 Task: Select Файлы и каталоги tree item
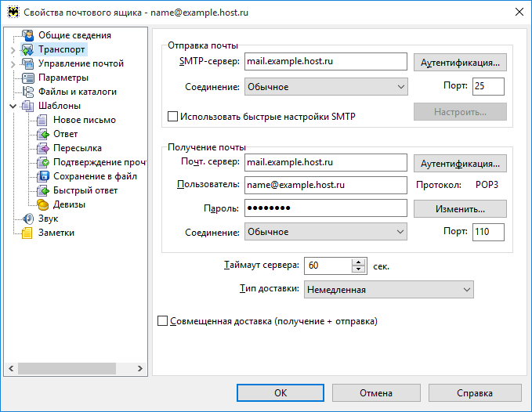click(x=78, y=92)
